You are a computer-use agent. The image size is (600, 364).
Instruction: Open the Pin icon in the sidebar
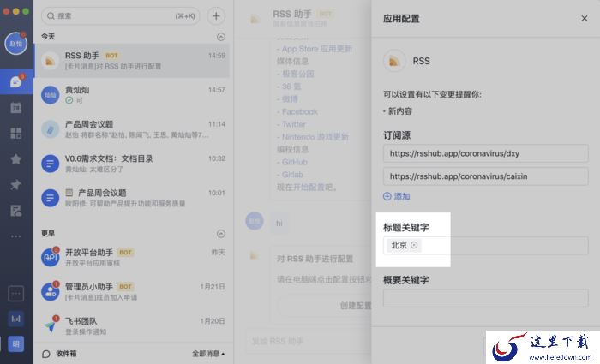pos(15,185)
